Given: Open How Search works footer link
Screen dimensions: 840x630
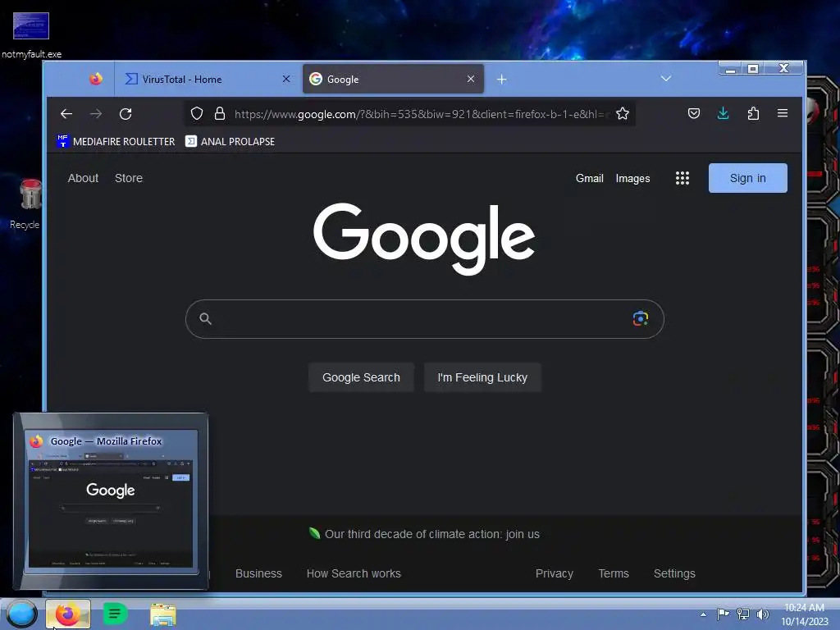Looking at the screenshot, I should click(x=354, y=573).
